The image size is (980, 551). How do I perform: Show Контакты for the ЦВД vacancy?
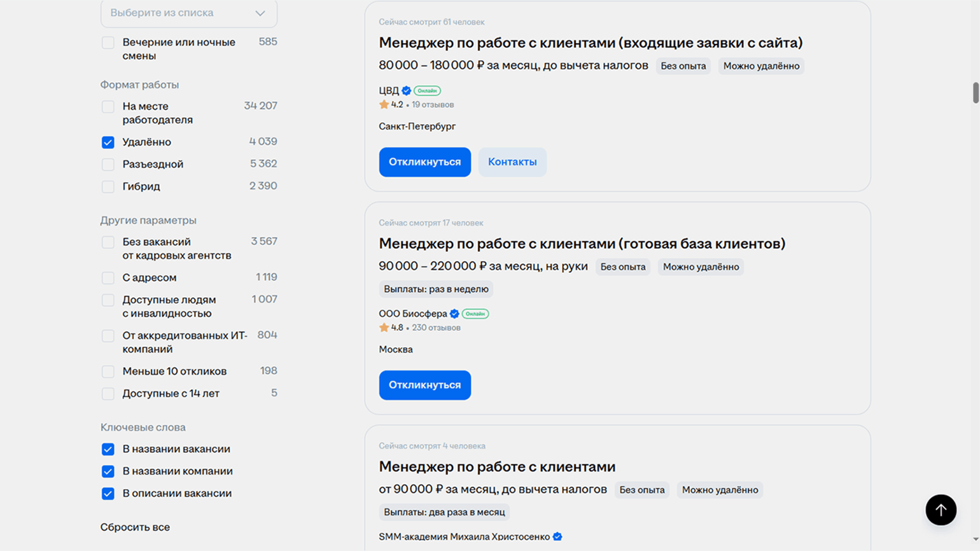[512, 162]
